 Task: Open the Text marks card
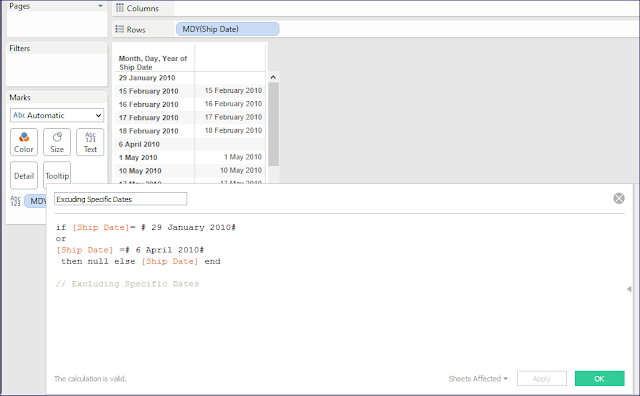(x=90, y=142)
